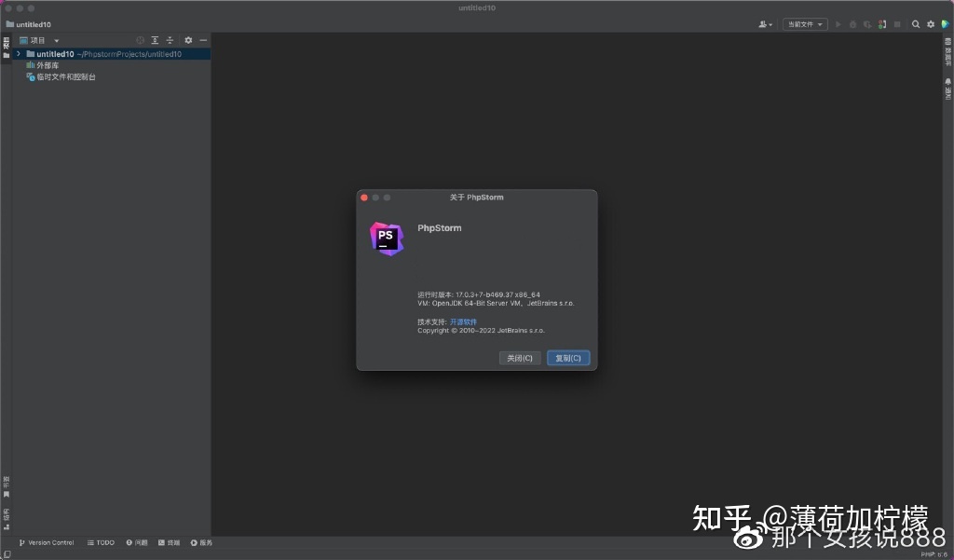Open the user account dropdown in toolbar
This screenshot has height=560, width=954.
tap(765, 24)
